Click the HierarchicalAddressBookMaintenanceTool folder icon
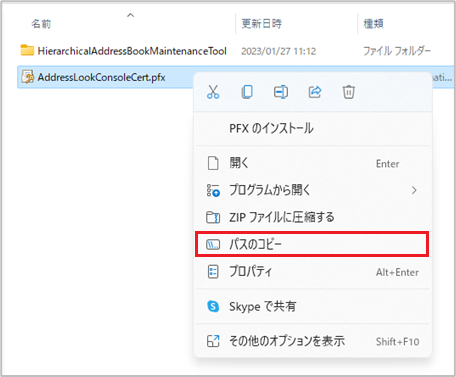This screenshot has height=377, width=456. click(27, 50)
